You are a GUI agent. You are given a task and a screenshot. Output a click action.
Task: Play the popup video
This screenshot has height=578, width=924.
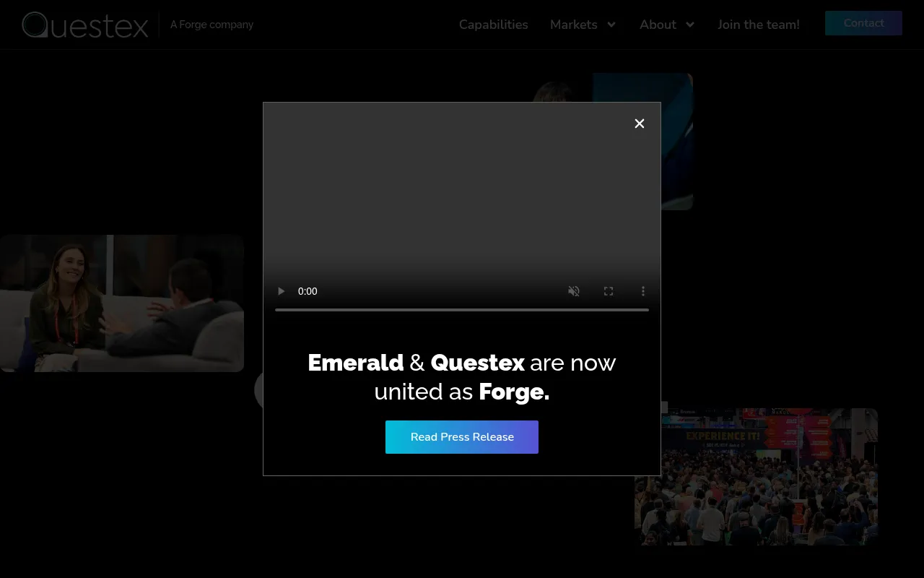tap(282, 291)
